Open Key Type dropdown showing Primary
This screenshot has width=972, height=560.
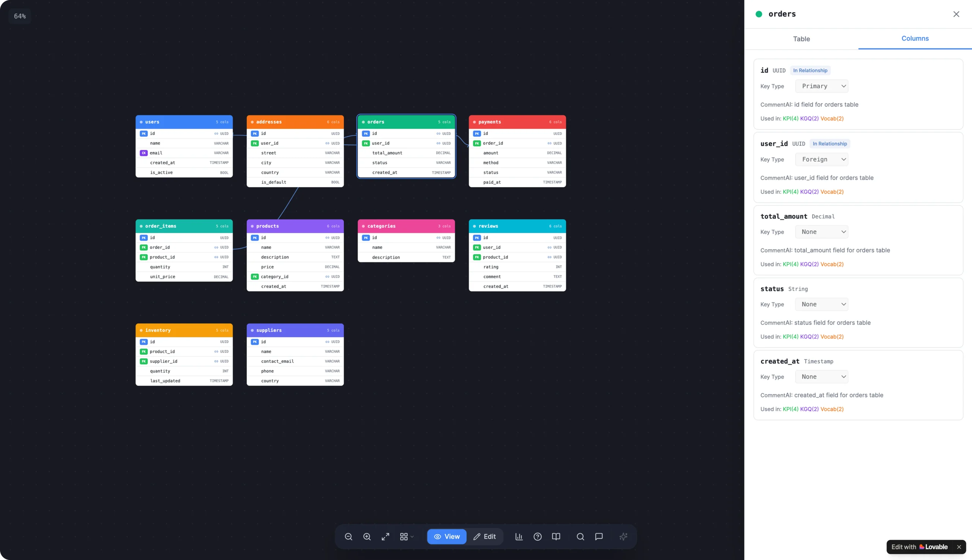pyautogui.click(x=822, y=86)
